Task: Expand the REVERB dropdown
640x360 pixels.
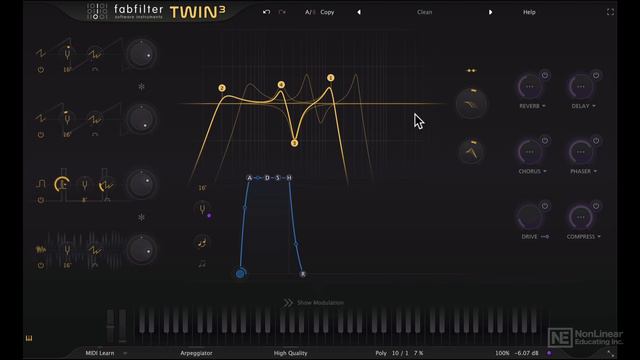Action: coord(532,106)
